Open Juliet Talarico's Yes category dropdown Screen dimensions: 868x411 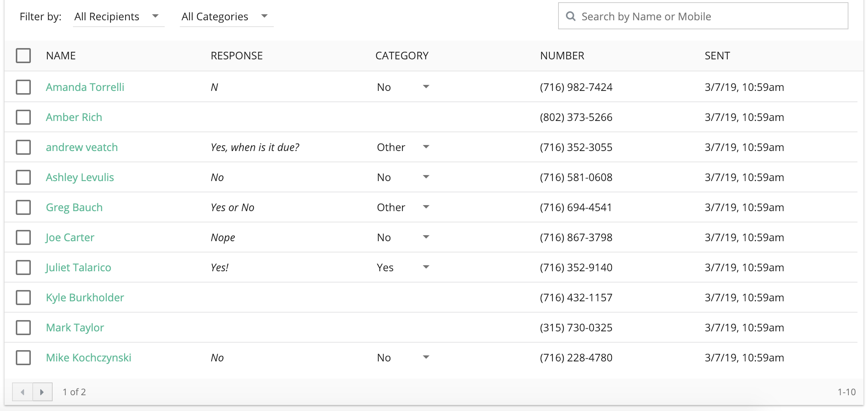point(426,267)
